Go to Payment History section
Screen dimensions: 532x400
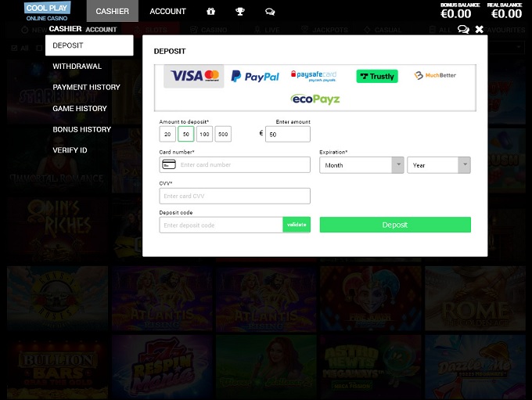[x=86, y=88]
